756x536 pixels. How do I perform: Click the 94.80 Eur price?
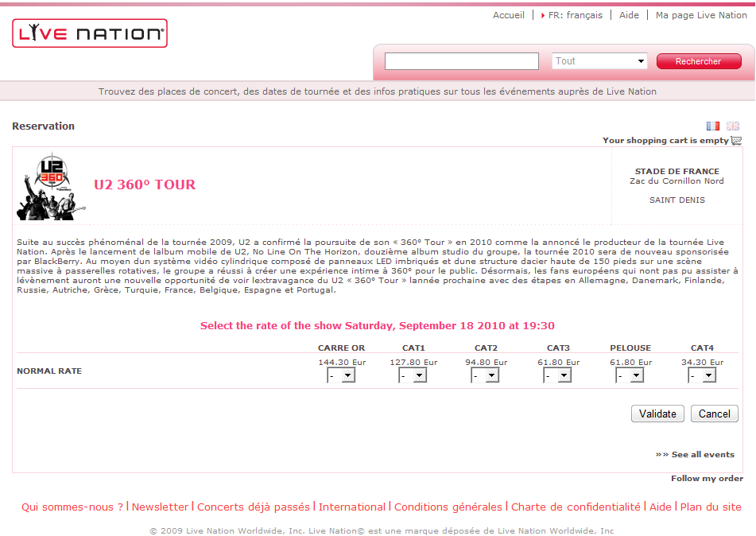pos(486,363)
